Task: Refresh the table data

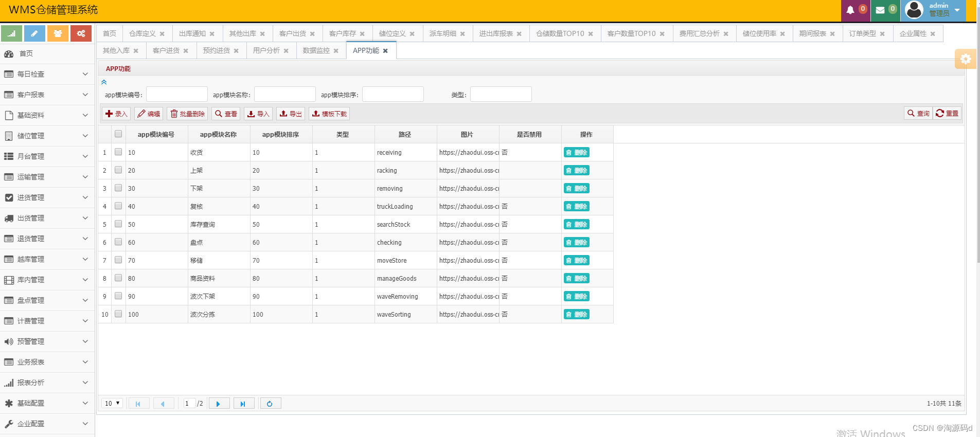Action: tap(270, 404)
